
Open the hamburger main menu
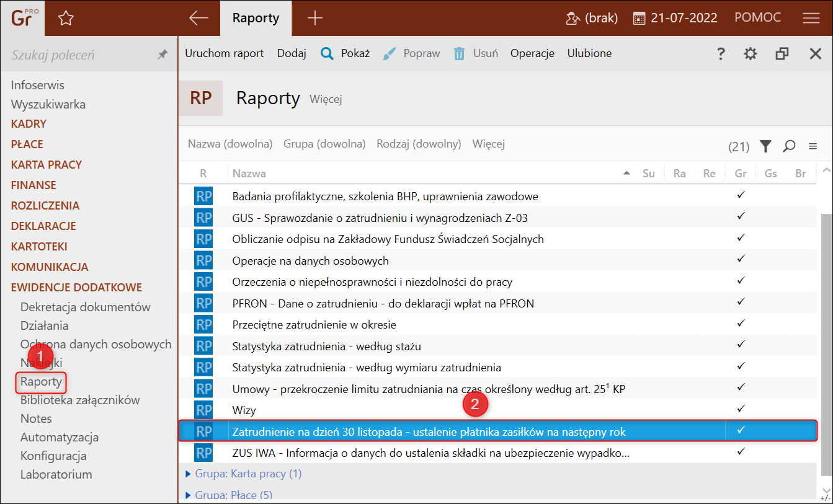click(811, 18)
